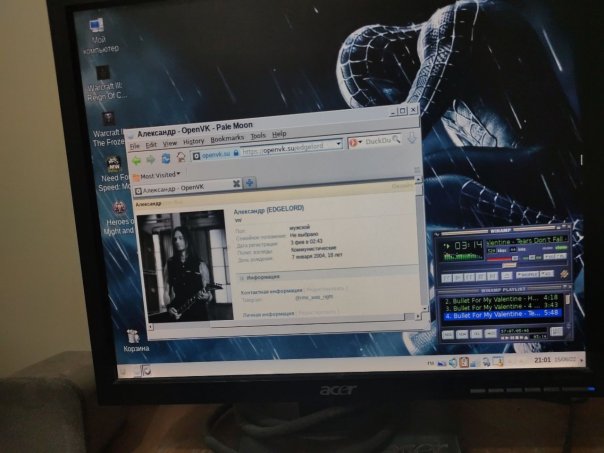Launch Warcraft III The Frozen Throne shortcut

(109, 129)
